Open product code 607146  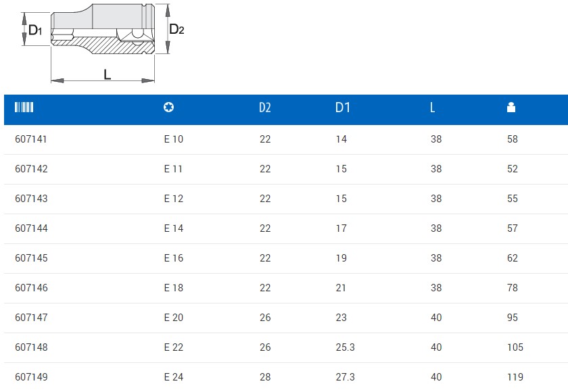click(31, 288)
